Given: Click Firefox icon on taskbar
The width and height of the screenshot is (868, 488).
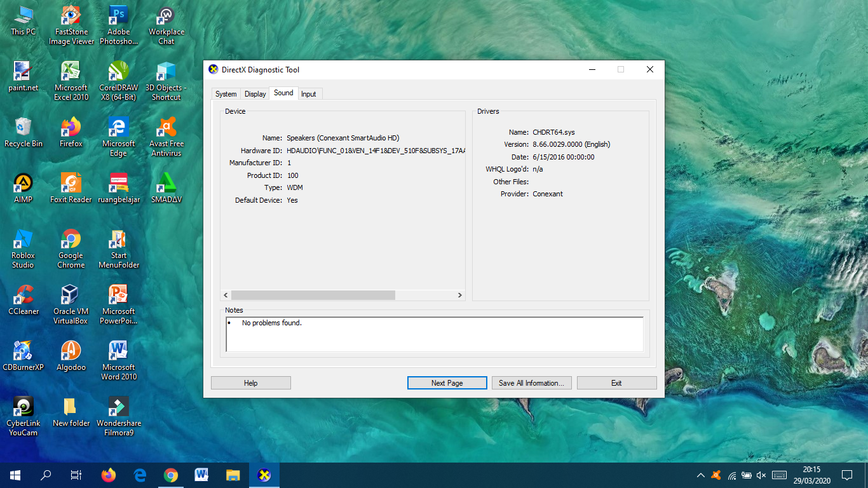Looking at the screenshot, I should click(x=109, y=475).
